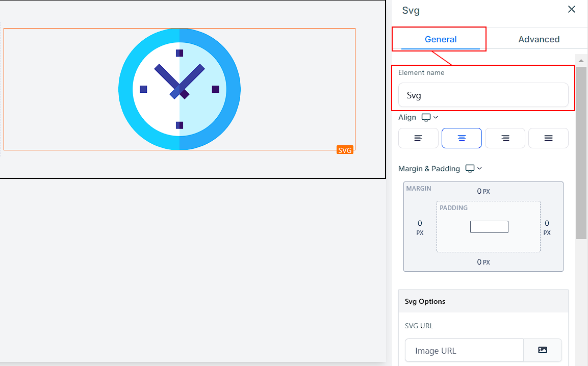Edit the bottom margin value
588x366 pixels.
coord(483,262)
